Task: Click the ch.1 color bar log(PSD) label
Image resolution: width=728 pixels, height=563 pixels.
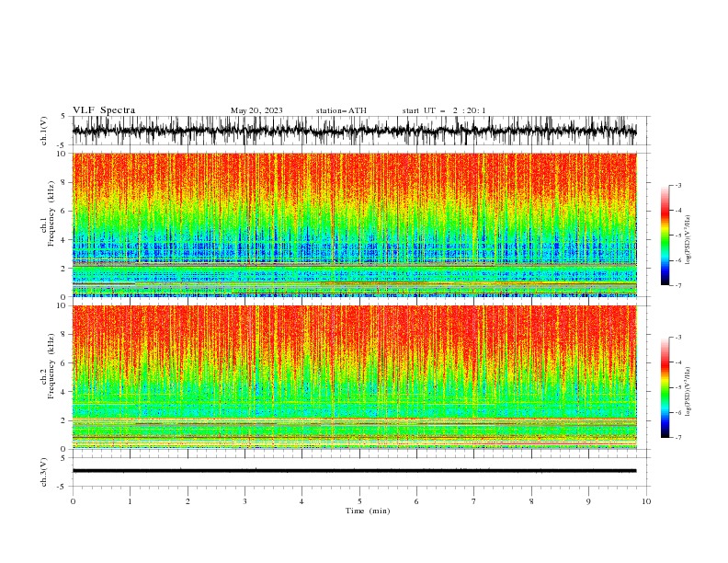Action: click(x=688, y=240)
